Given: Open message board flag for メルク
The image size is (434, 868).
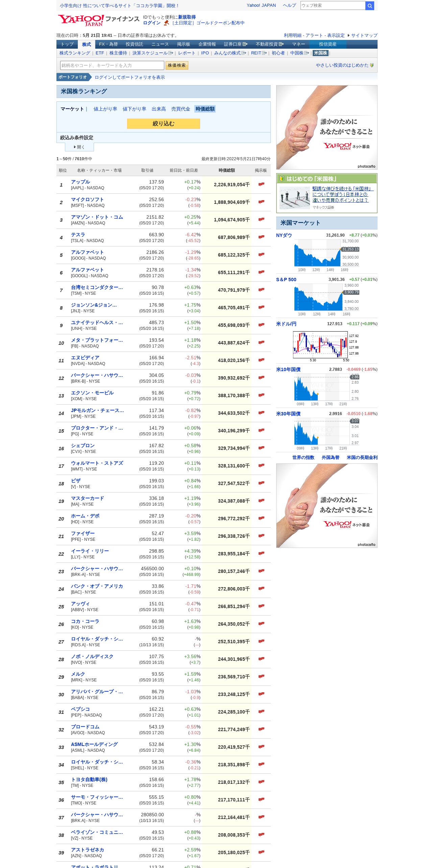Looking at the screenshot, I should (x=261, y=676).
